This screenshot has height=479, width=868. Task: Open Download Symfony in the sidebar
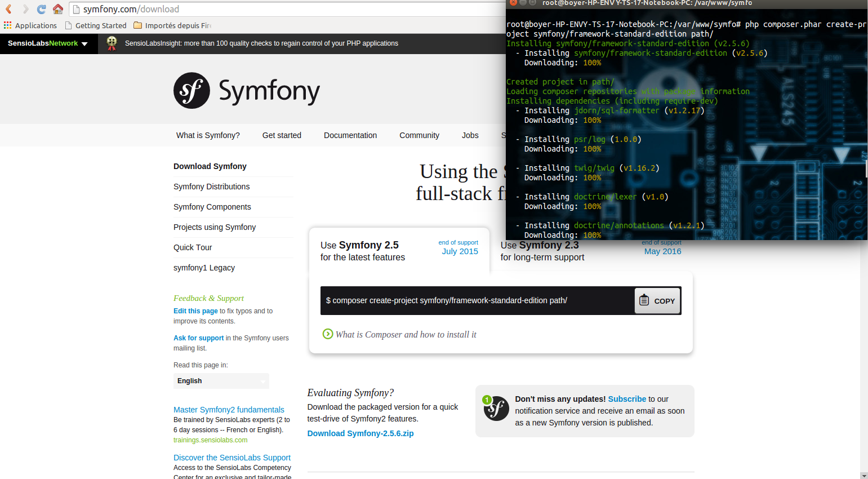[210, 166]
